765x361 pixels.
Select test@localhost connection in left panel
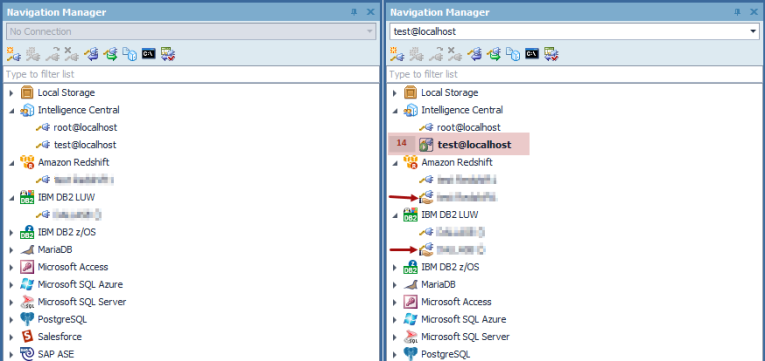tap(85, 145)
